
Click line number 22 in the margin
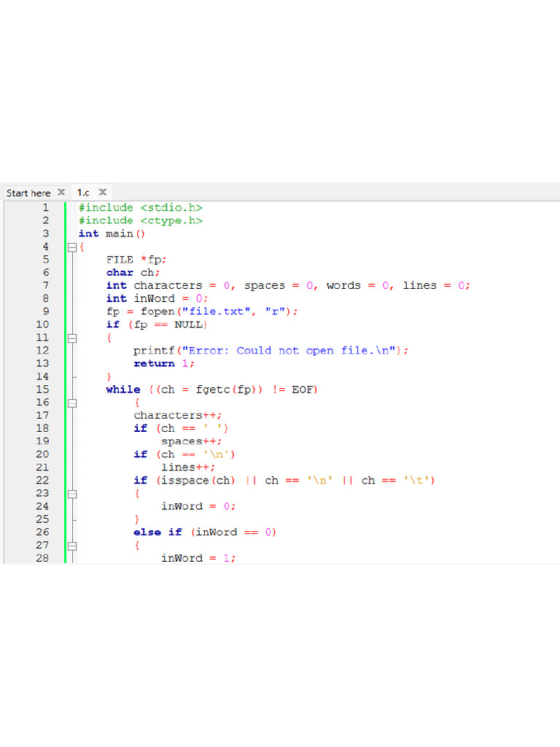click(x=42, y=481)
